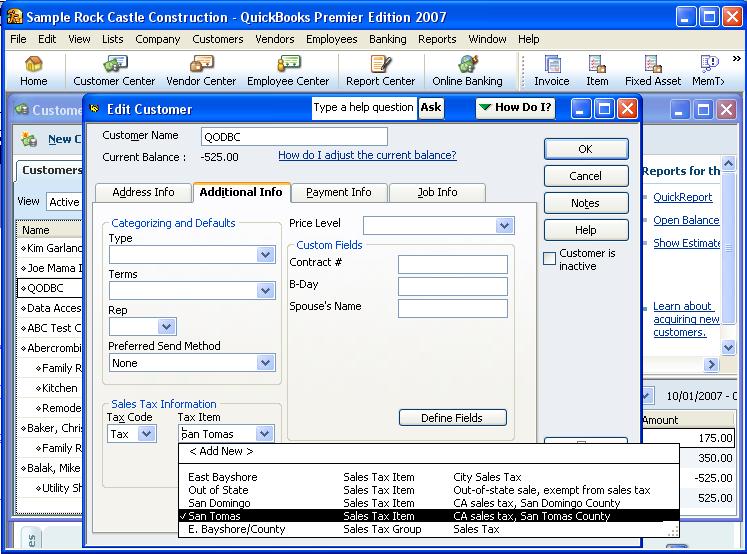Go to Home icon in toolbar
Image resolution: width=747 pixels, height=554 pixels.
pos(34,71)
